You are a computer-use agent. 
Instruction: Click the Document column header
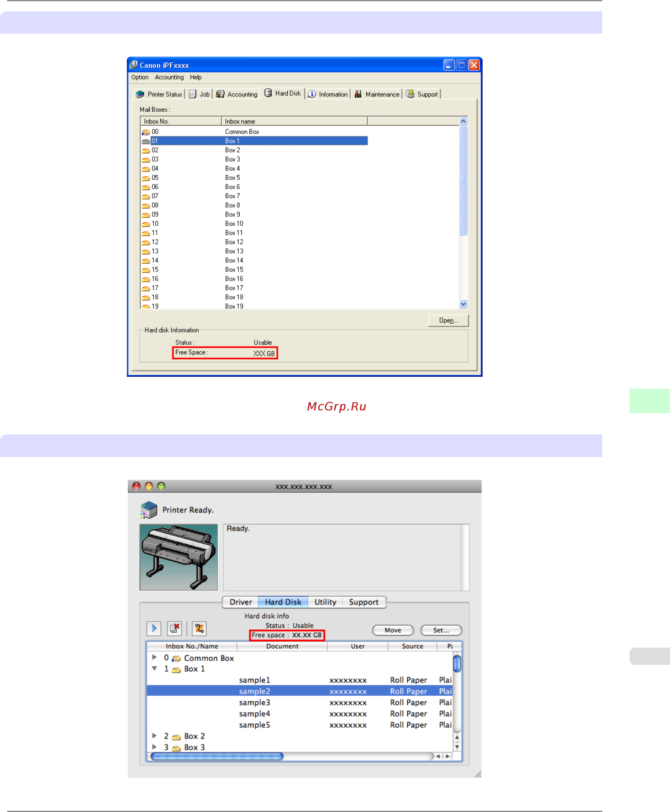pyautogui.click(x=282, y=646)
